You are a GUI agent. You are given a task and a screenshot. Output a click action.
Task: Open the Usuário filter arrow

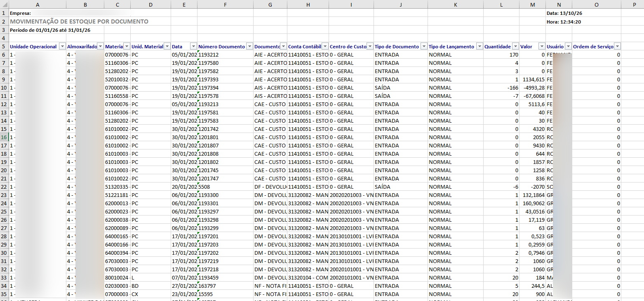[568, 47]
